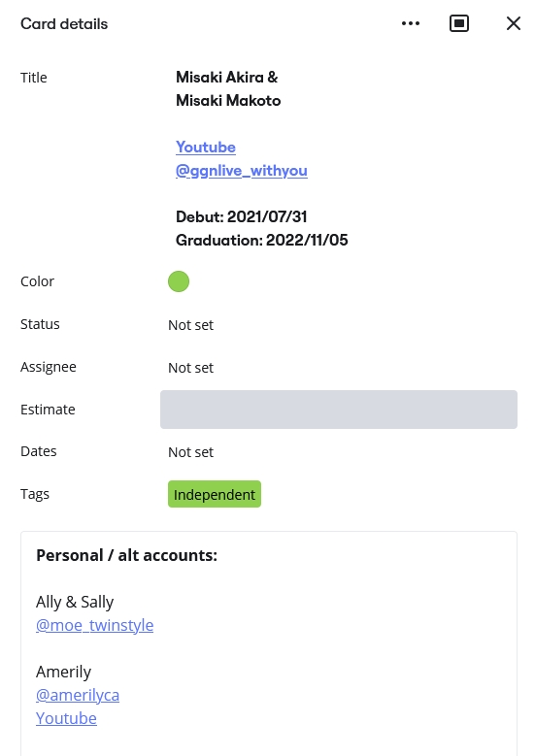Click the Card details header text
The width and height of the screenshot is (535, 756).
pyautogui.click(x=64, y=23)
